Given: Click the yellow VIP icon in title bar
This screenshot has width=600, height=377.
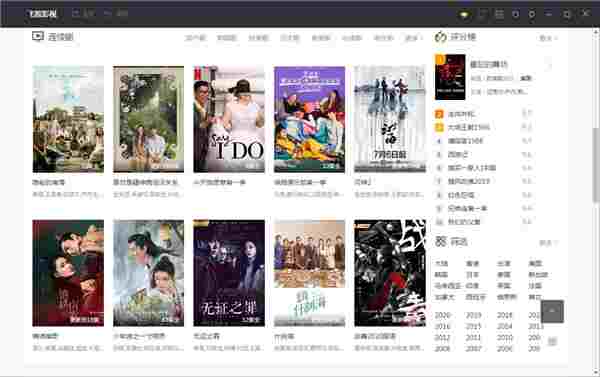Looking at the screenshot, I should click(x=464, y=15).
